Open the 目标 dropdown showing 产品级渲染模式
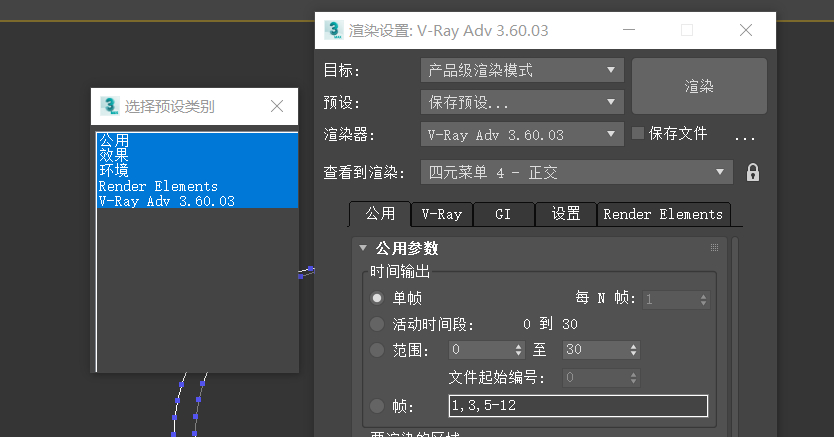The image size is (834, 437). tap(522, 70)
